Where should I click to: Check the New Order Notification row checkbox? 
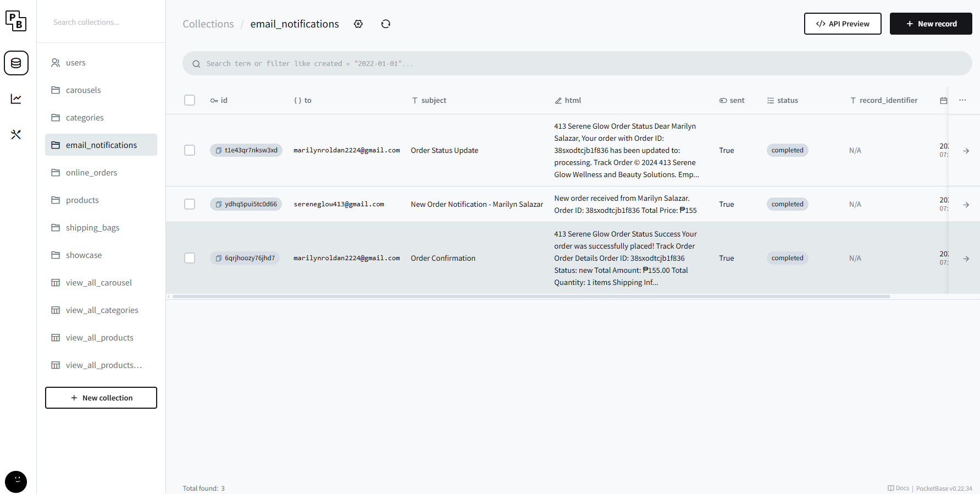[x=190, y=204]
